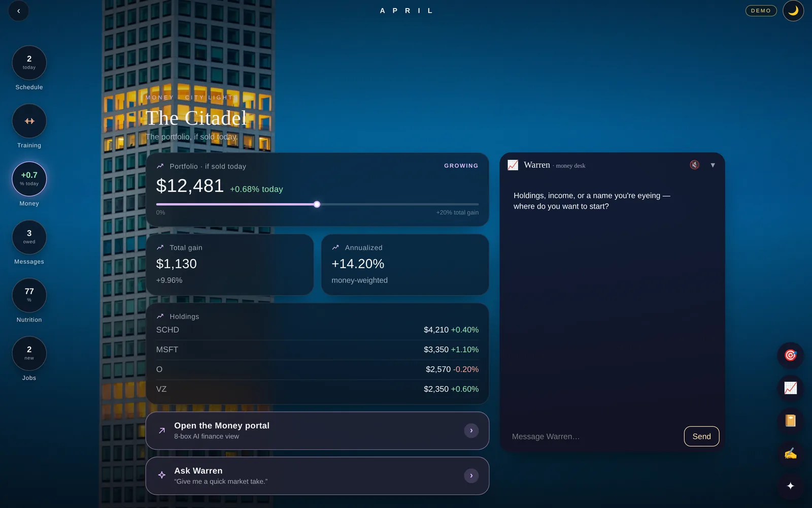The image size is (812, 508).
Task: Click the +0.68% today change
Action: pyautogui.click(x=256, y=189)
